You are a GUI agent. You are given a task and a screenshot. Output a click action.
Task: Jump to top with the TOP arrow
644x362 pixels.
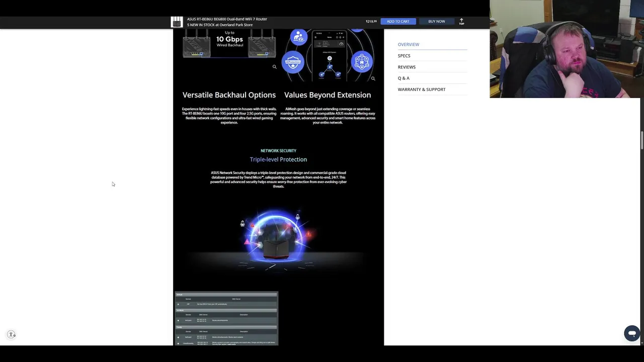tap(461, 21)
